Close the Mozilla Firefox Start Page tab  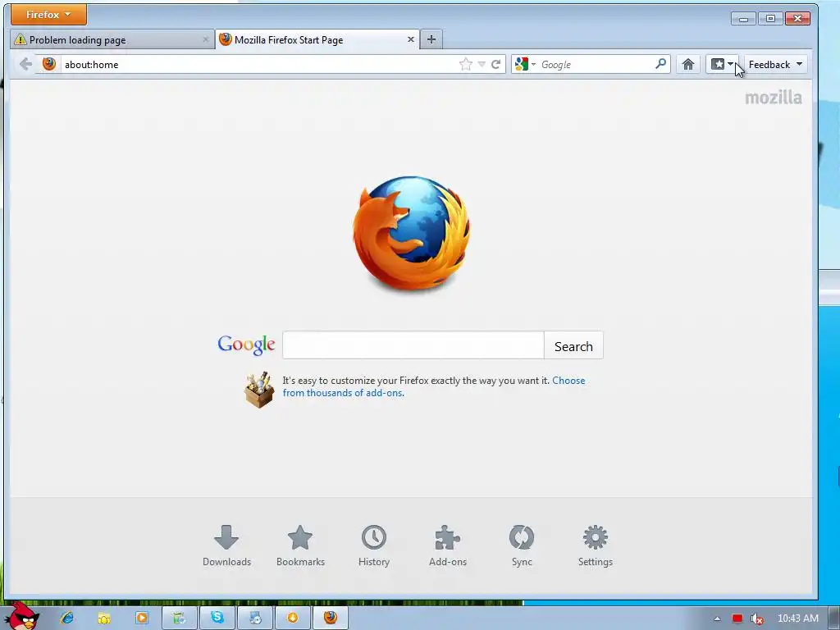pyautogui.click(x=410, y=39)
